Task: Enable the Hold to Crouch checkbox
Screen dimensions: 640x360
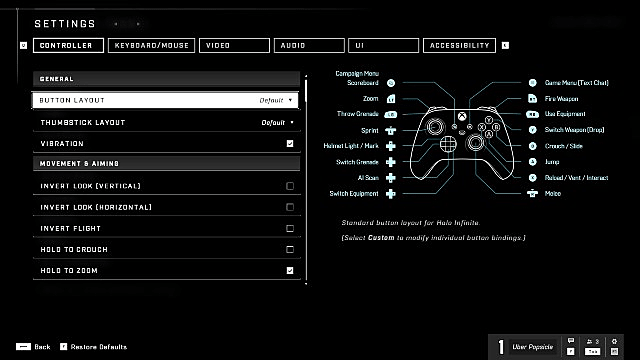Action: [x=290, y=249]
